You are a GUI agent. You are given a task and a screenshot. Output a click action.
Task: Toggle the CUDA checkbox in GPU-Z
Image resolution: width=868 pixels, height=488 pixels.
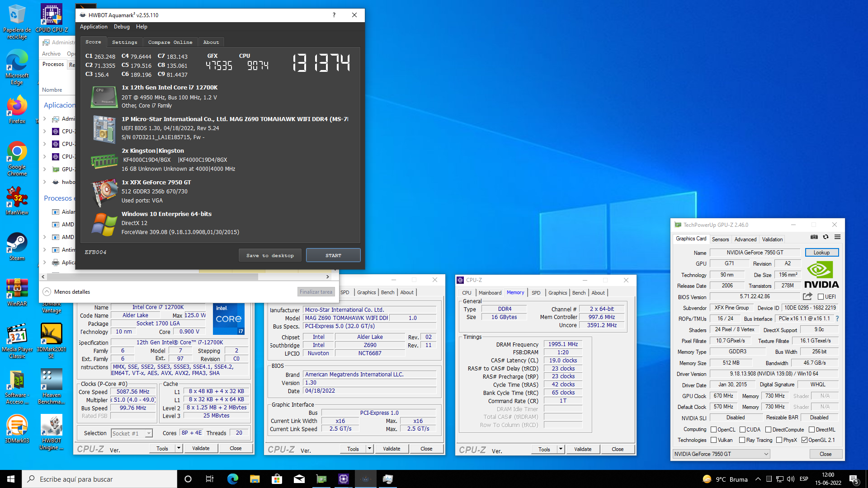pyautogui.click(x=742, y=430)
